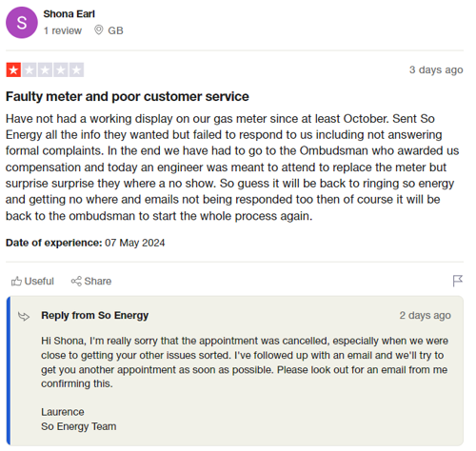The width and height of the screenshot is (476, 451).
Task: Click the purple S avatar
Action: coord(22,23)
